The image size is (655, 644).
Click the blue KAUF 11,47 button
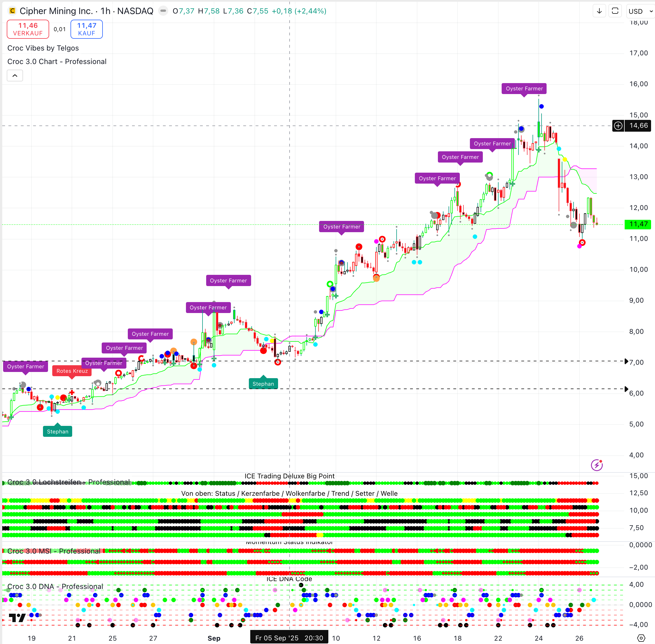[87, 29]
